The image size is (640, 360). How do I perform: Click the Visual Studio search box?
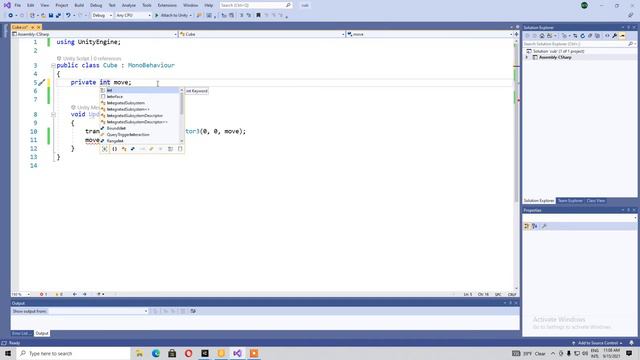(x=256, y=5)
